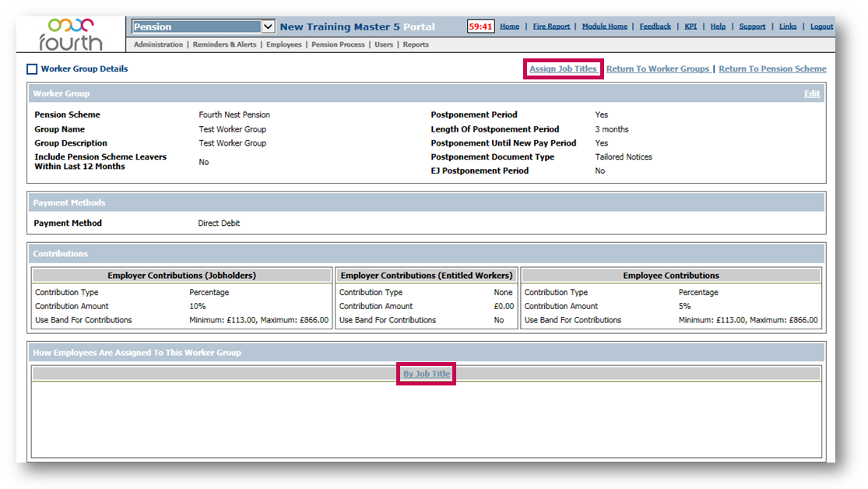Click Logout in top bar
868x489 pixels.
(821, 26)
